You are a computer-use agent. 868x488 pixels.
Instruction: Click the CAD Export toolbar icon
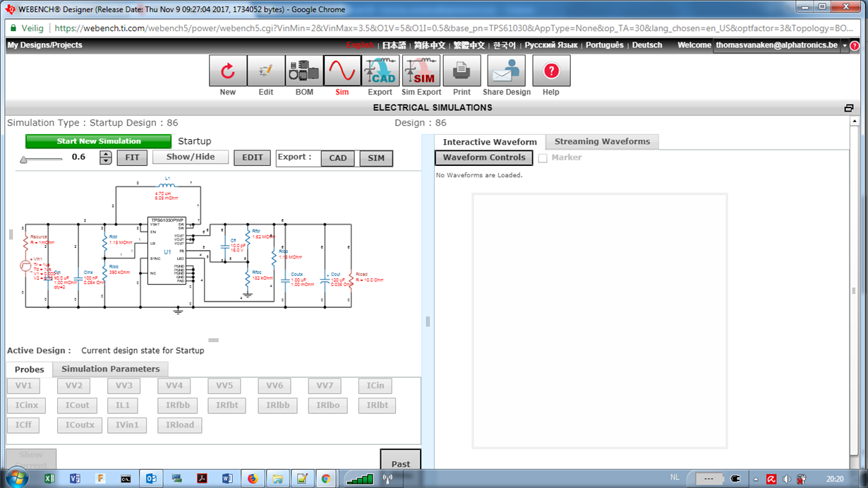380,71
